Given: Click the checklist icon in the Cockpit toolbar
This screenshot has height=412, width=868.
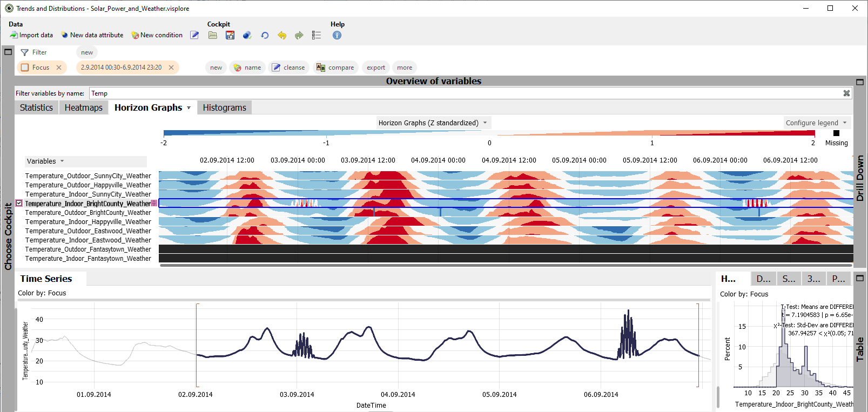Looking at the screenshot, I should 317,35.
